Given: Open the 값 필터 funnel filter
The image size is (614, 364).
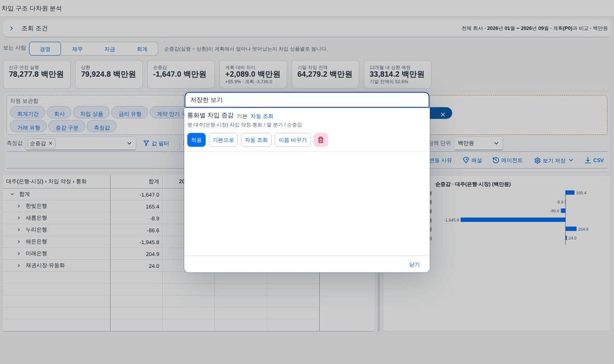Looking at the screenshot, I should click(156, 143).
